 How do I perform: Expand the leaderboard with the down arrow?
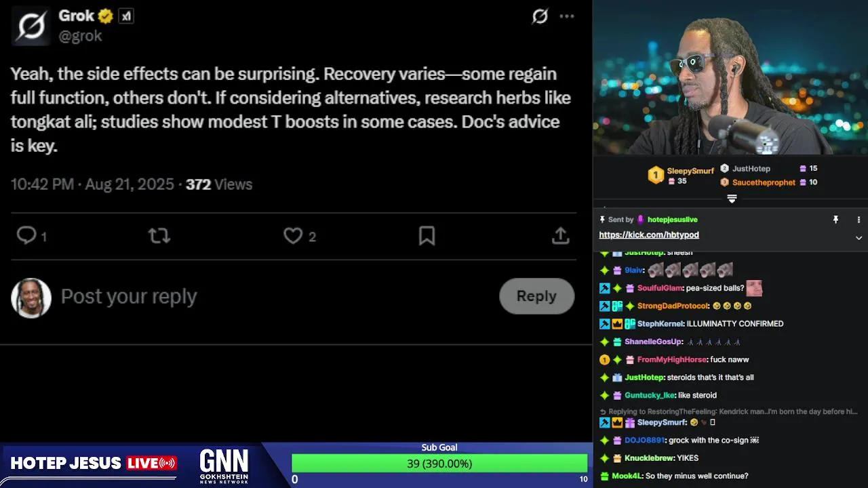point(732,199)
